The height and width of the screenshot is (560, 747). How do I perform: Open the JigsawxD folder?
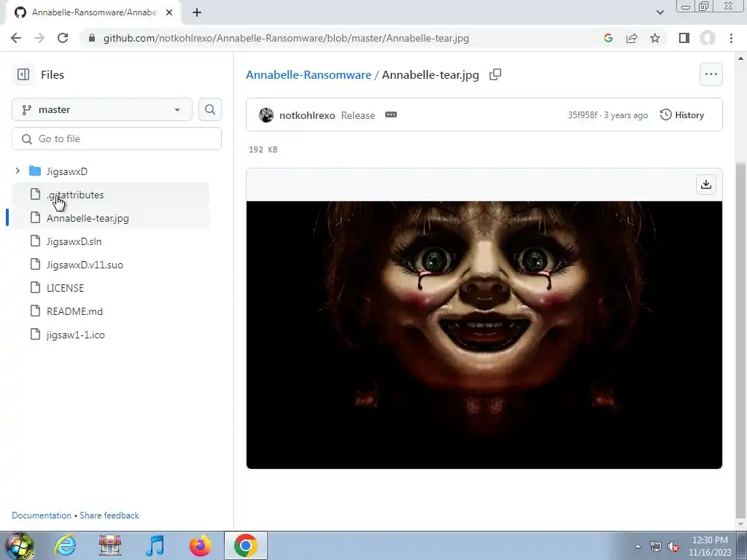(66, 171)
